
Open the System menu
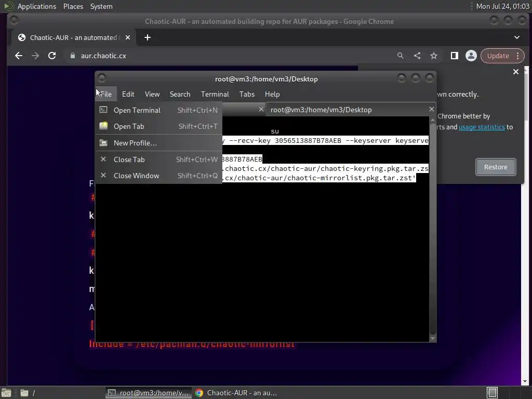[x=101, y=6]
